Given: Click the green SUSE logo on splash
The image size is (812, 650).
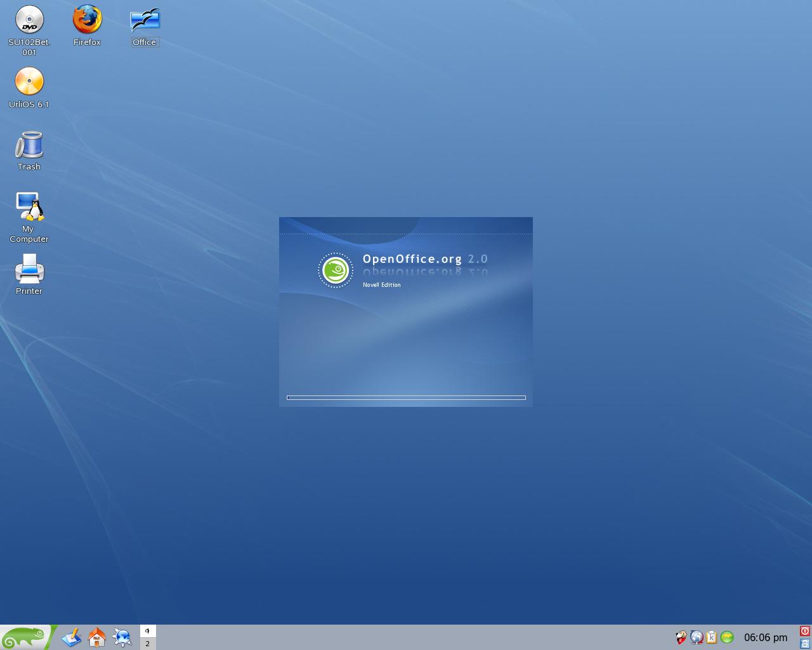Looking at the screenshot, I should pyautogui.click(x=336, y=270).
